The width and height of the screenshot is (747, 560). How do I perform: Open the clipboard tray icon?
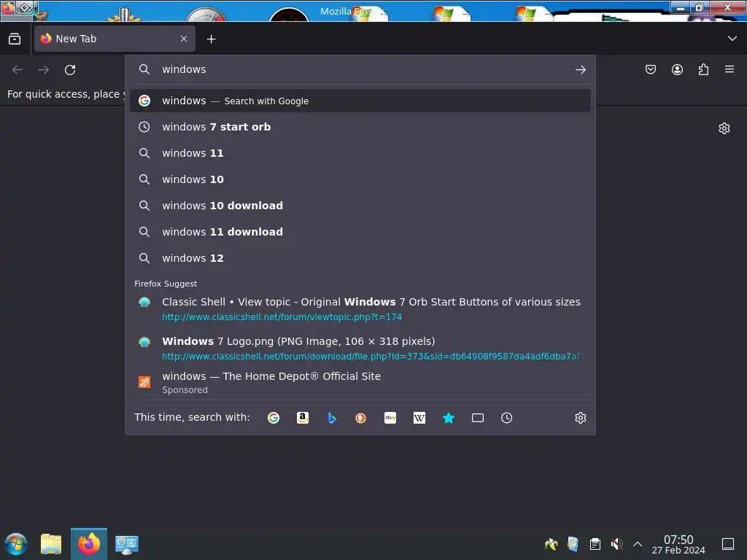pos(595,544)
